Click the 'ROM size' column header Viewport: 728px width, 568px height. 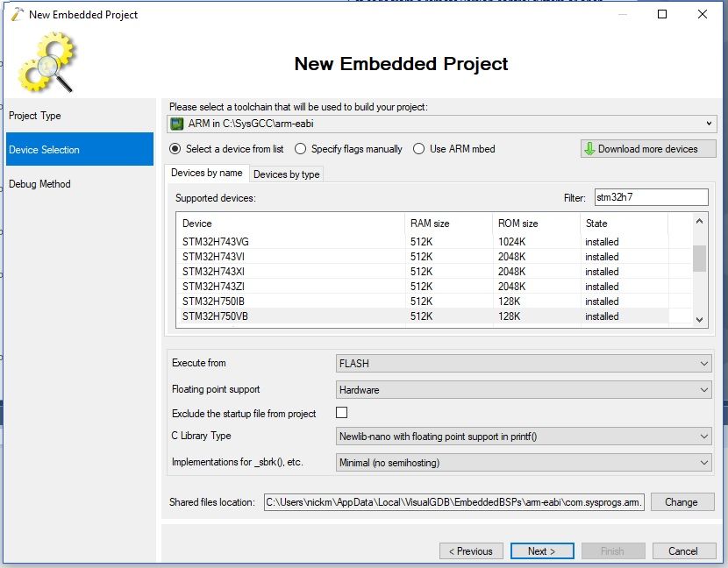tap(536, 224)
